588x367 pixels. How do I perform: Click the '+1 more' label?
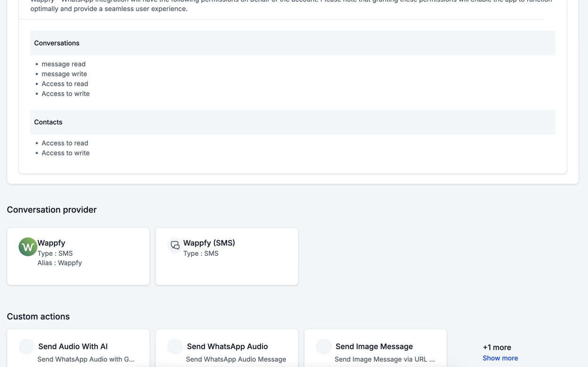pyautogui.click(x=497, y=347)
